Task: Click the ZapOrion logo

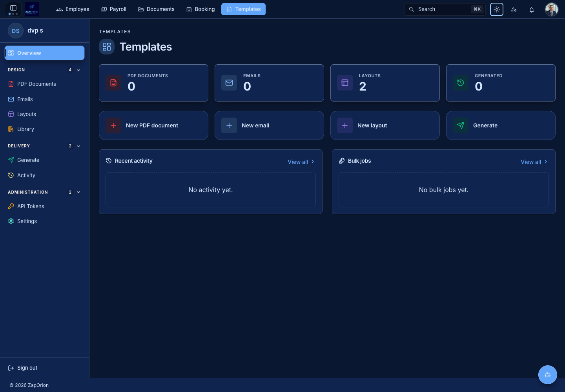Action: [x=32, y=9]
